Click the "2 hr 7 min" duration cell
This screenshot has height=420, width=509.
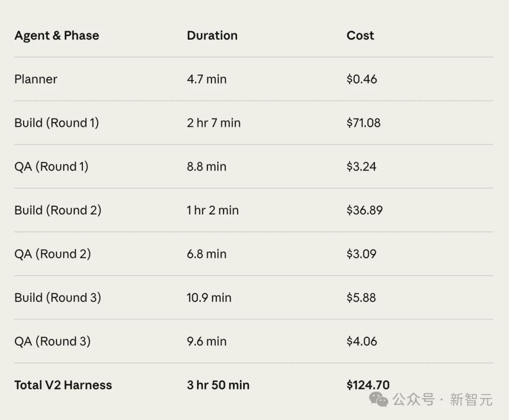213,123
